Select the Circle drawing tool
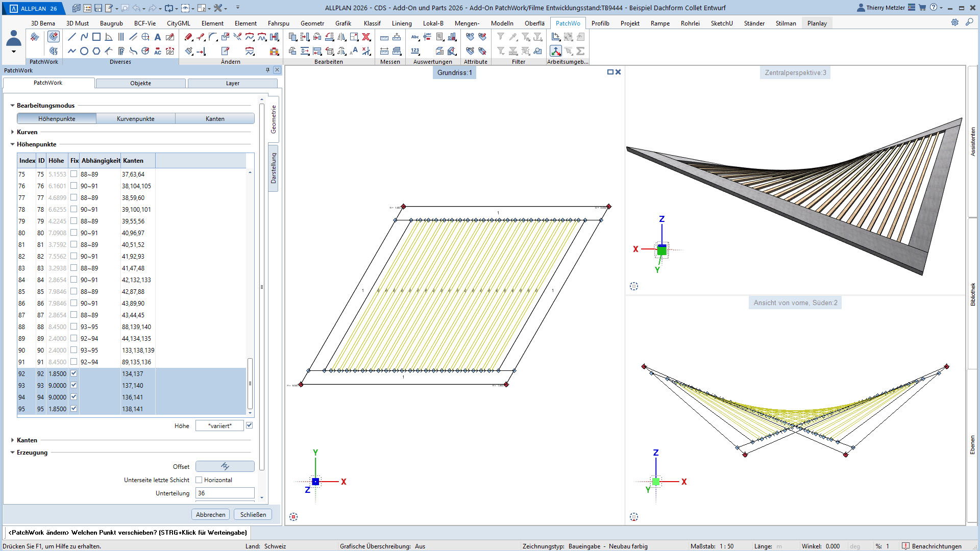Screen dimensions: 980x551 [84, 51]
